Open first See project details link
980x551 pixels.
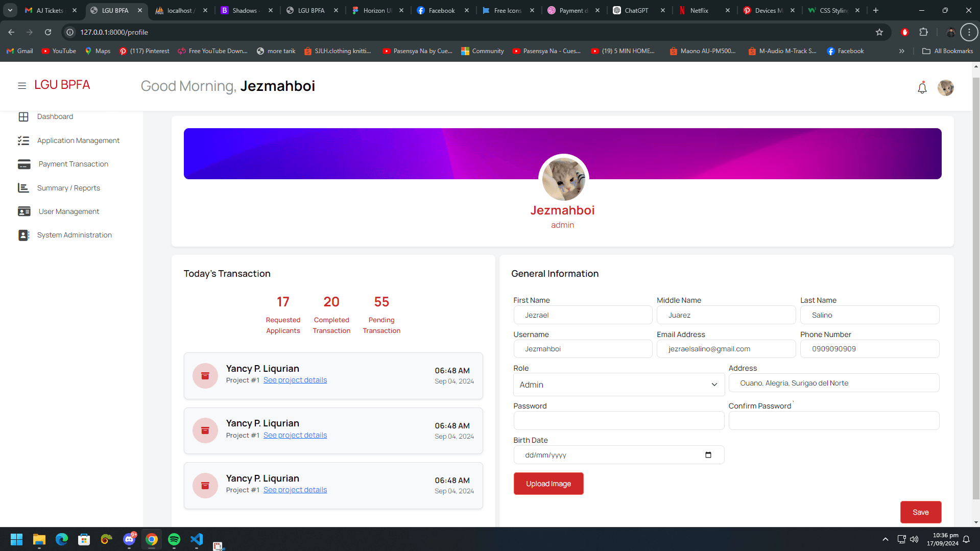pos(295,380)
